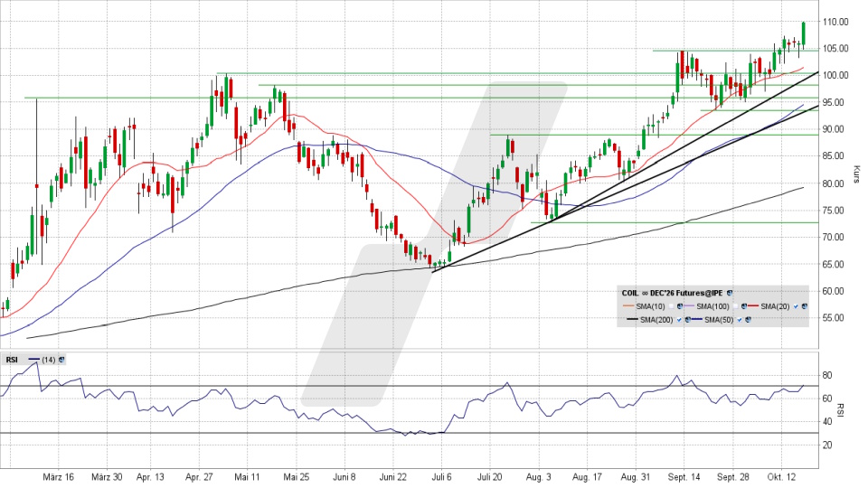
Task: Click the 'Apr. 27' date label
Action: pyautogui.click(x=199, y=477)
